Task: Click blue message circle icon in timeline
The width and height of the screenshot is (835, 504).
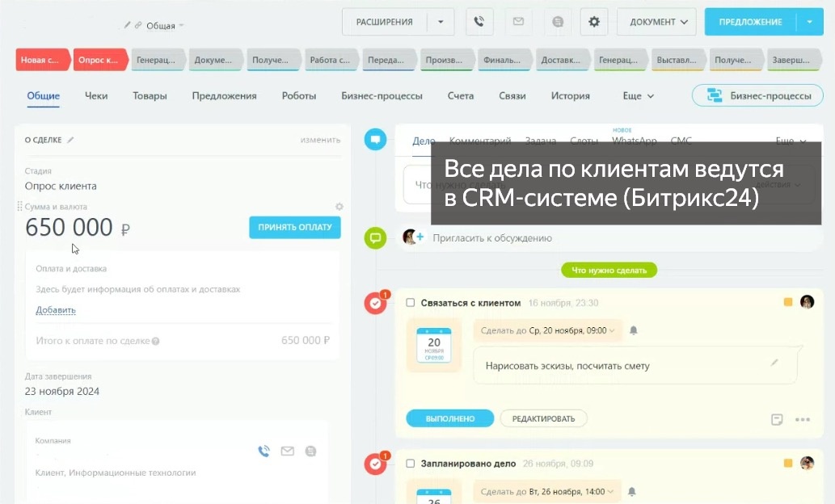Action: point(375,140)
